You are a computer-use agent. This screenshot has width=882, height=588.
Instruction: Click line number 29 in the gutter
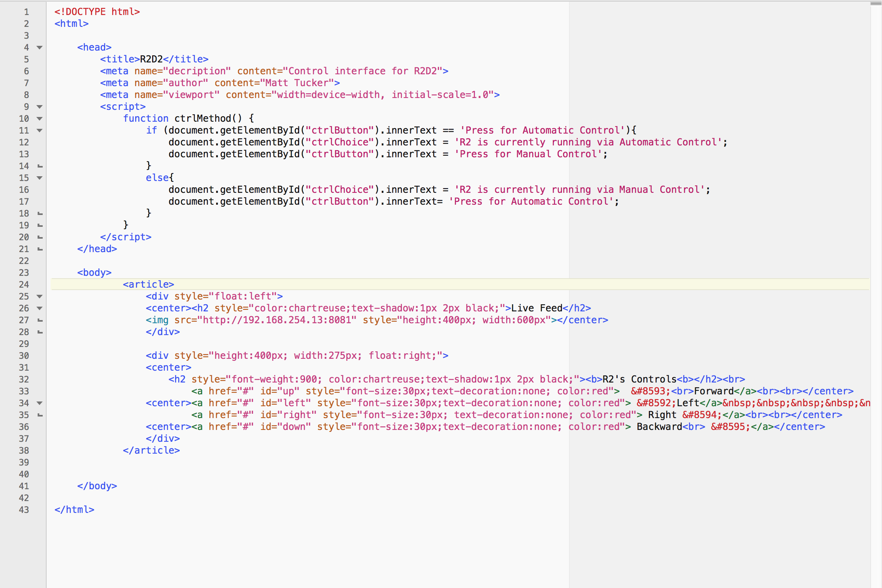pyautogui.click(x=24, y=344)
